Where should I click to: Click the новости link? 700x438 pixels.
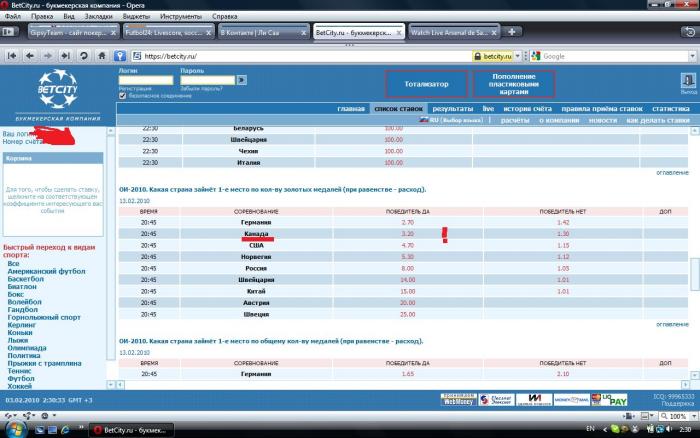pyautogui.click(x=603, y=120)
